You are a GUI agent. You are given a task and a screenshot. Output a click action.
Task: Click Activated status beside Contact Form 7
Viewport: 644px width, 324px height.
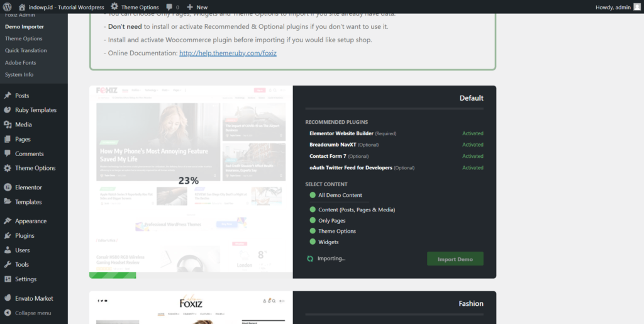point(473,156)
